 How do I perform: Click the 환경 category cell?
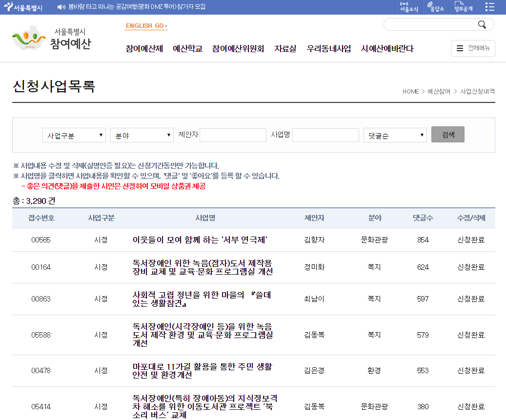tap(374, 370)
